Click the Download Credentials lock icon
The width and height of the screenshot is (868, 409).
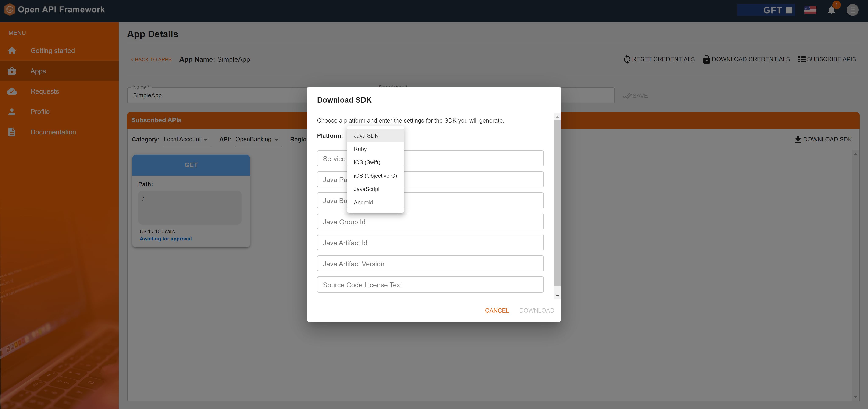(706, 59)
